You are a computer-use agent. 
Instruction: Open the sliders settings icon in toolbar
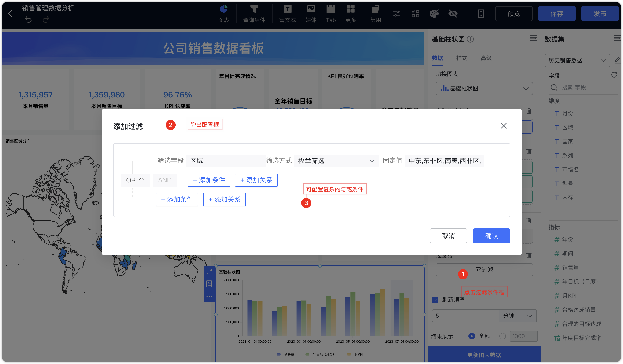397,14
